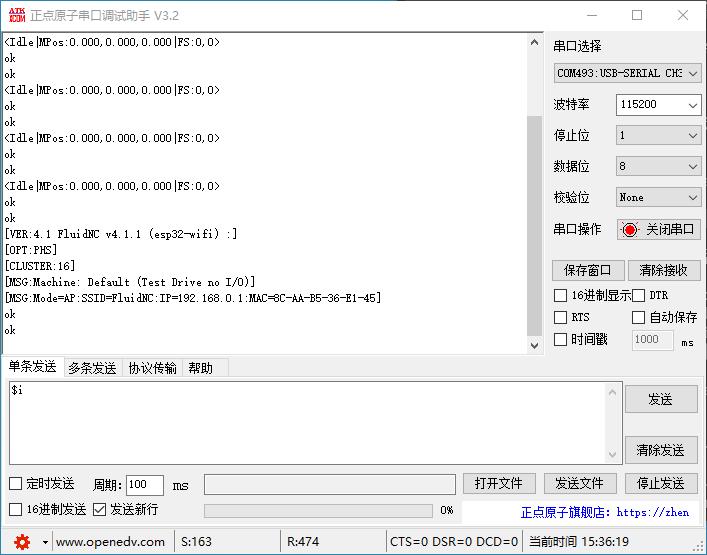The image size is (707, 555).
Task: Click the send text area containing $i
Action: [307, 422]
